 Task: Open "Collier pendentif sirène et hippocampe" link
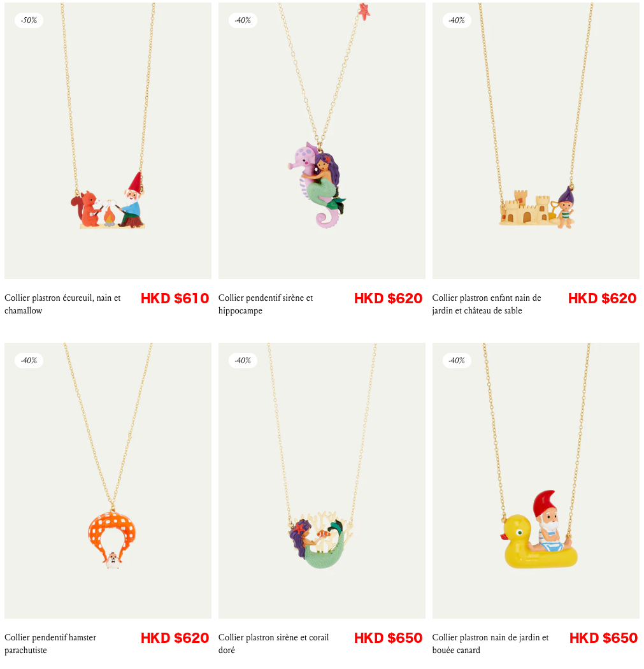click(266, 304)
